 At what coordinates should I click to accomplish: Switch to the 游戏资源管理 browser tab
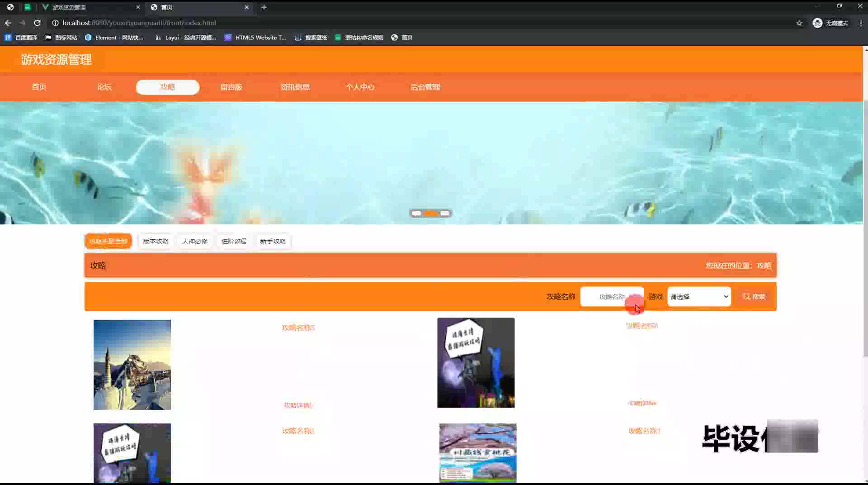(x=90, y=7)
